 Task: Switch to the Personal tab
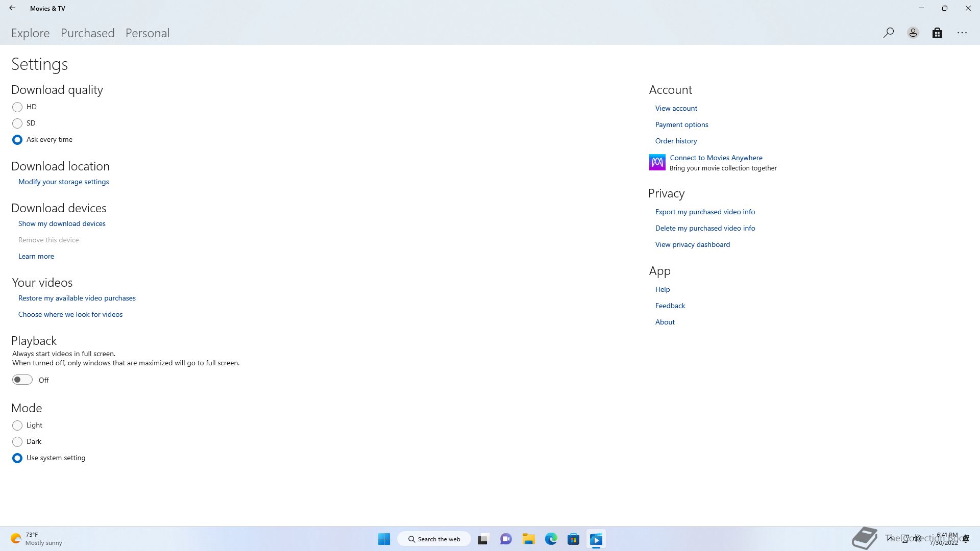pyautogui.click(x=148, y=33)
